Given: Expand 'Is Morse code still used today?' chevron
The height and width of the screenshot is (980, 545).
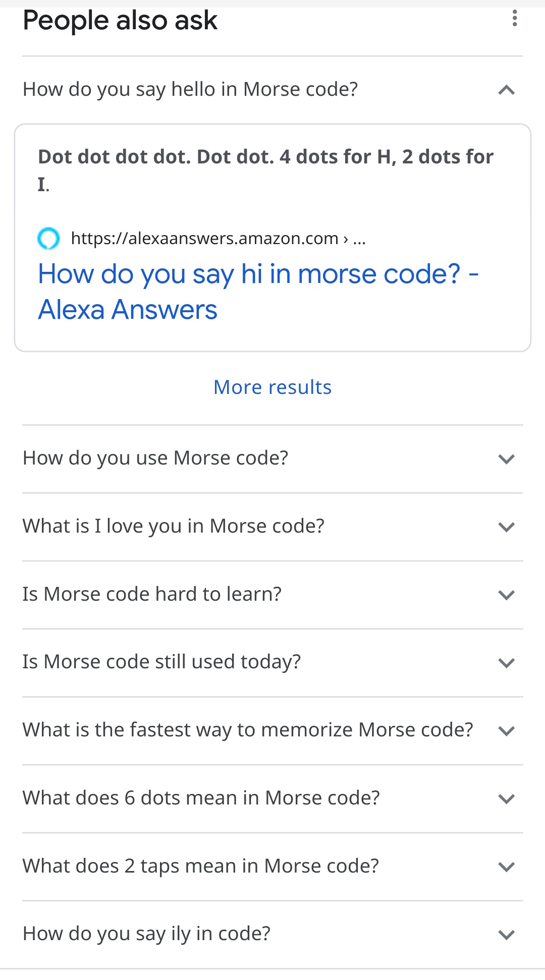Looking at the screenshot, I should (506, 663).
